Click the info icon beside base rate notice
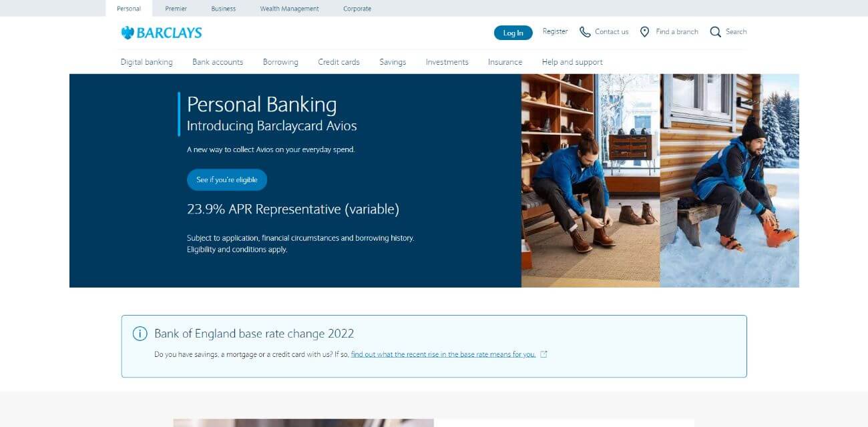The image size is (868, 427). coord(139,333)
